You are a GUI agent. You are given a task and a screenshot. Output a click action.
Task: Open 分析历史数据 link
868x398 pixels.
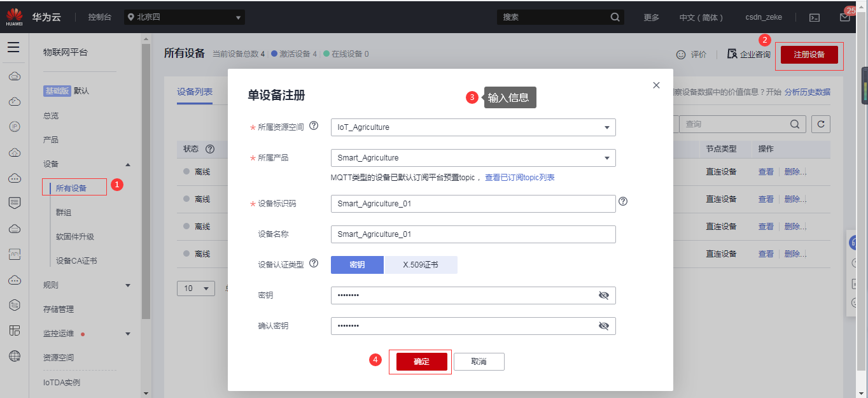807,92
